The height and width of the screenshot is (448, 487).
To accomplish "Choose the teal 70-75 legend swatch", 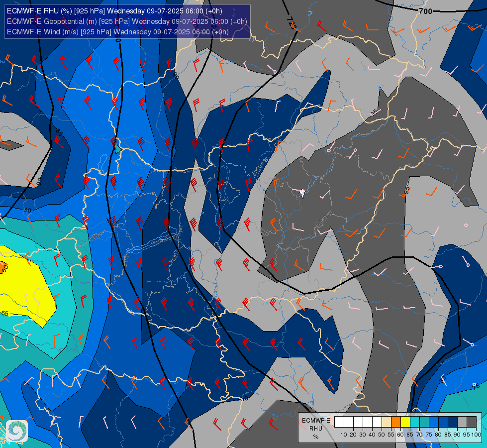I will click(424, 422).
